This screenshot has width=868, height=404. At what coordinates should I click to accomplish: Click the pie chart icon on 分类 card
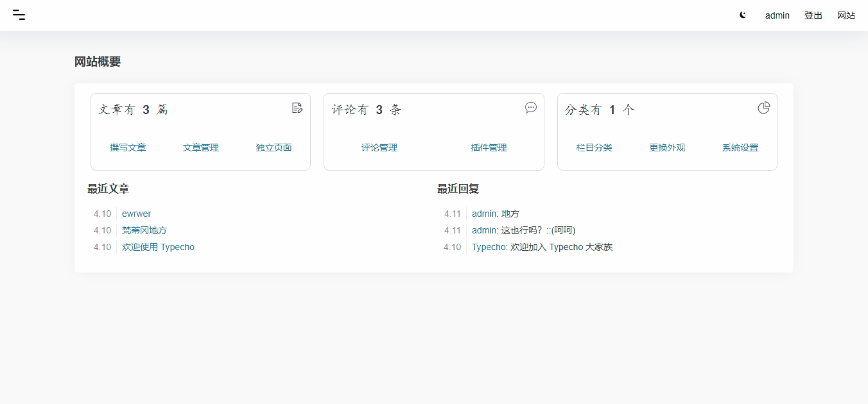pos(763,108)
